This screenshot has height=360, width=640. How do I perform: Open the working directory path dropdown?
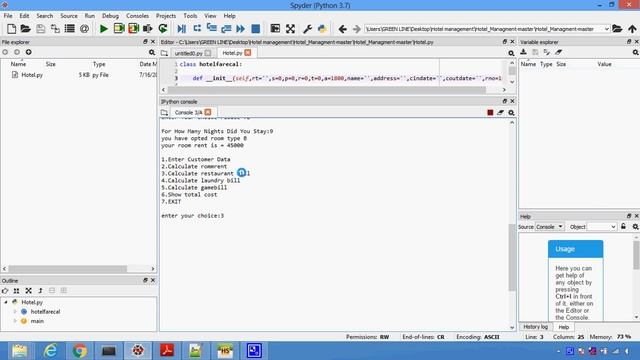(x=607, y=29)
